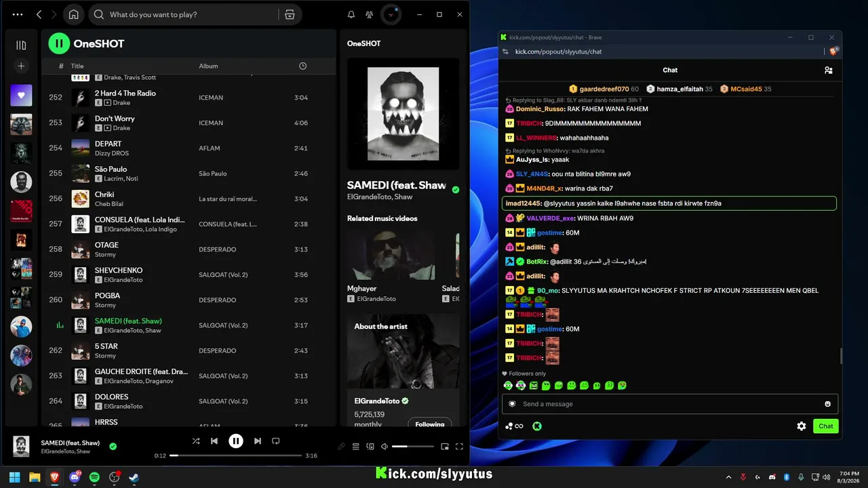Open the play queue
868x488 pixels.
pyautogui.click(x=355, y=447)
